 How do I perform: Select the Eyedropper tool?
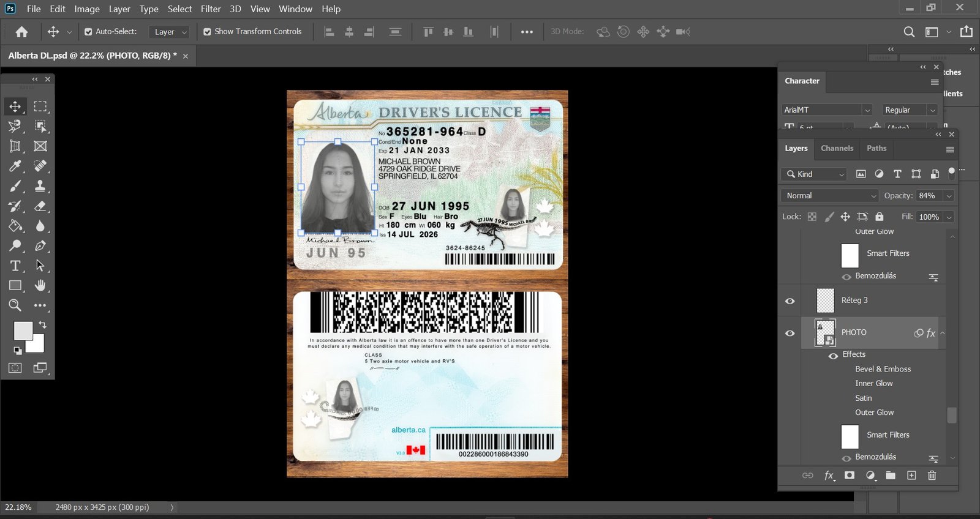pyautogui.click(x=15, y=166)
